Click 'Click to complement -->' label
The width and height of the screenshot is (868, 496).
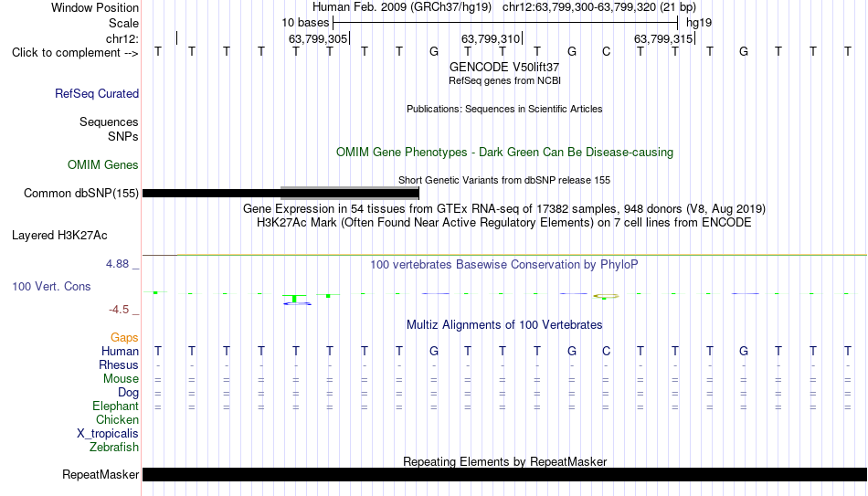click(75, 53)
